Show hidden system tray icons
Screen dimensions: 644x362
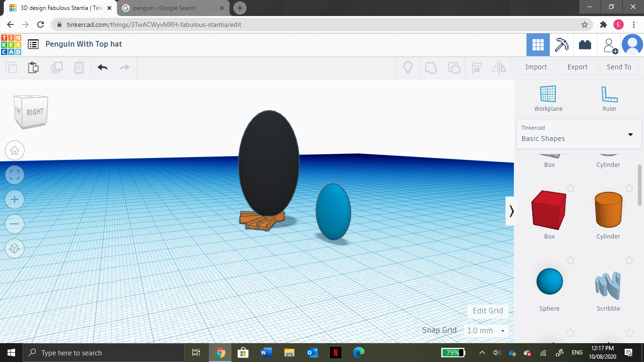[x=482, y=353]
